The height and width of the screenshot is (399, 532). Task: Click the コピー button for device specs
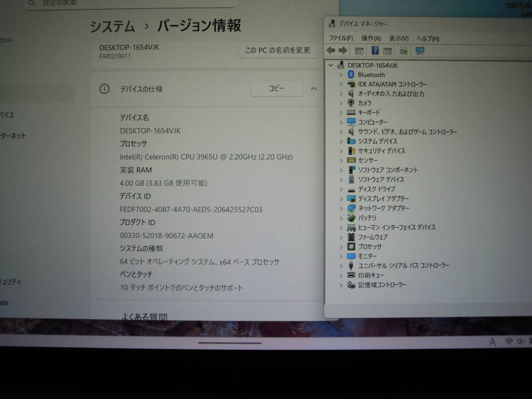(x=277, y=88)
